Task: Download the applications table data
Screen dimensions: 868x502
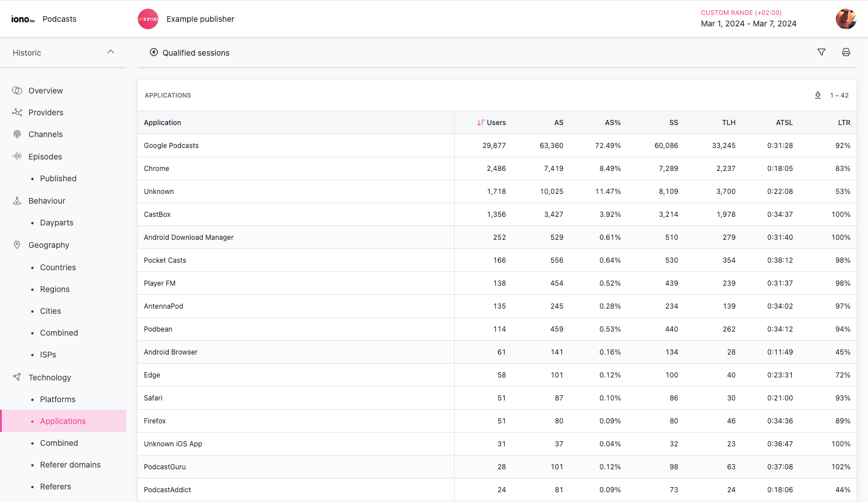Action: [817, 95]
